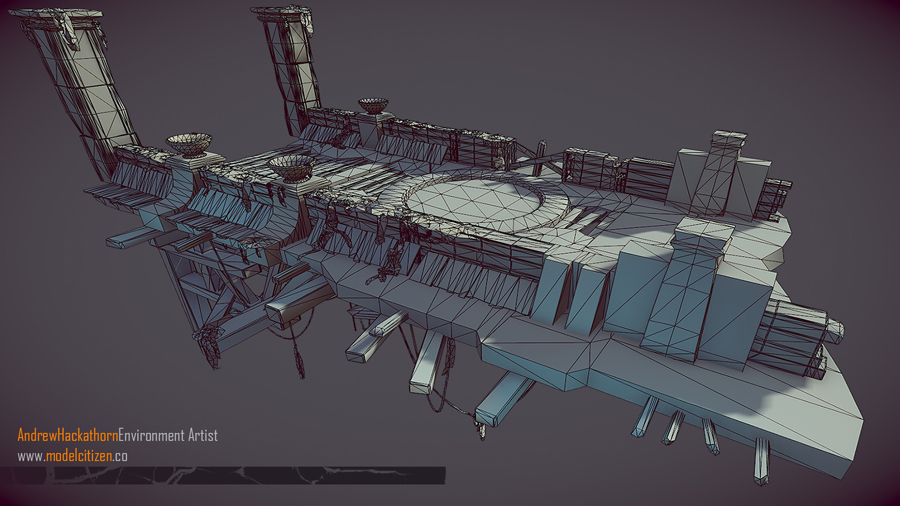
Task: Select the leftmost brazier bowl on the wall
Action: click(x=189, y=144)
